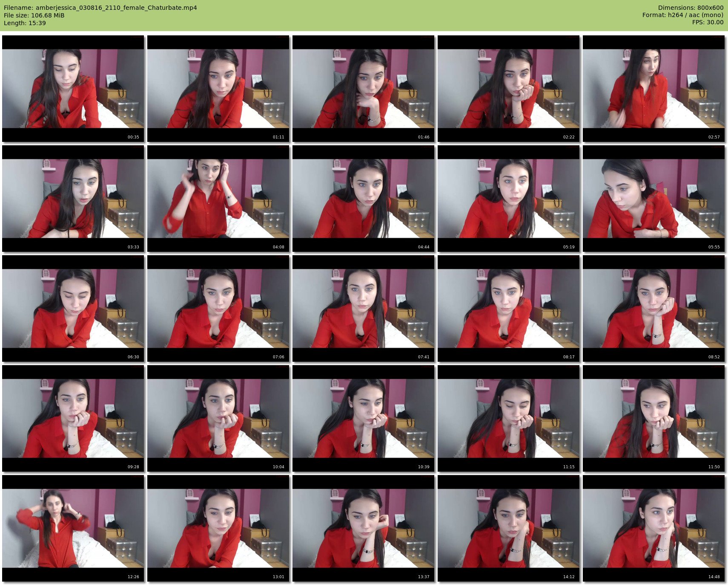This screenshot has height=585, width=728.
Task: Open the thumbnail stamped 05:55
Action: 654,199
